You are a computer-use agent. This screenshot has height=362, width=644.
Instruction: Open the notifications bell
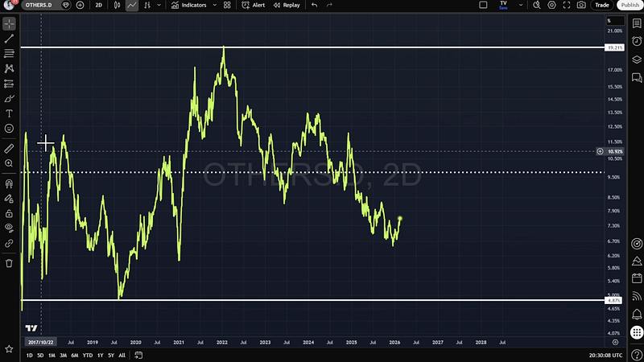[x=637, y=315]
